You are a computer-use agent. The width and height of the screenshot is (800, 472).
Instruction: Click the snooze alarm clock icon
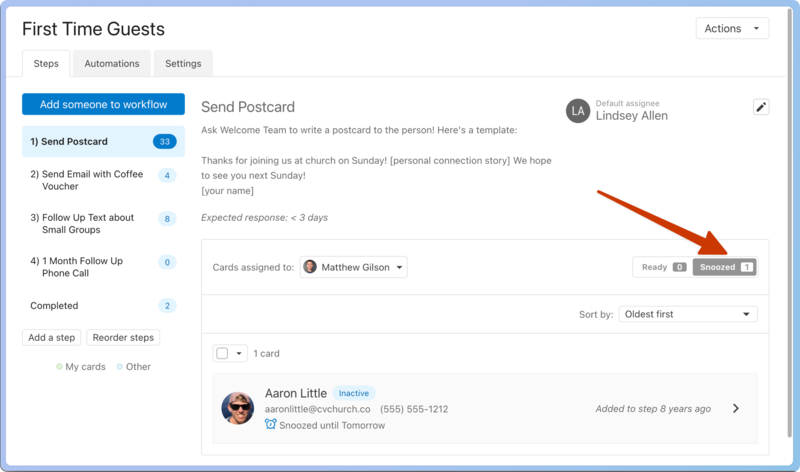[271, 425]
